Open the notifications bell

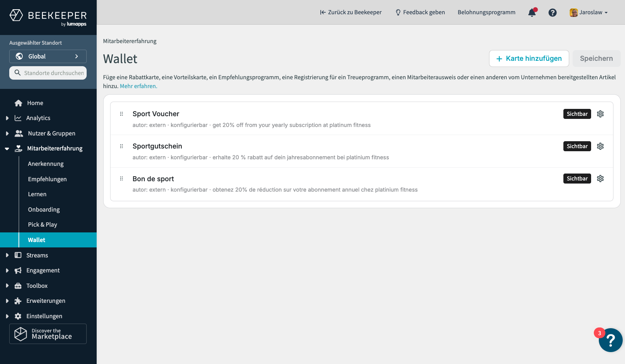coord(532,12)
